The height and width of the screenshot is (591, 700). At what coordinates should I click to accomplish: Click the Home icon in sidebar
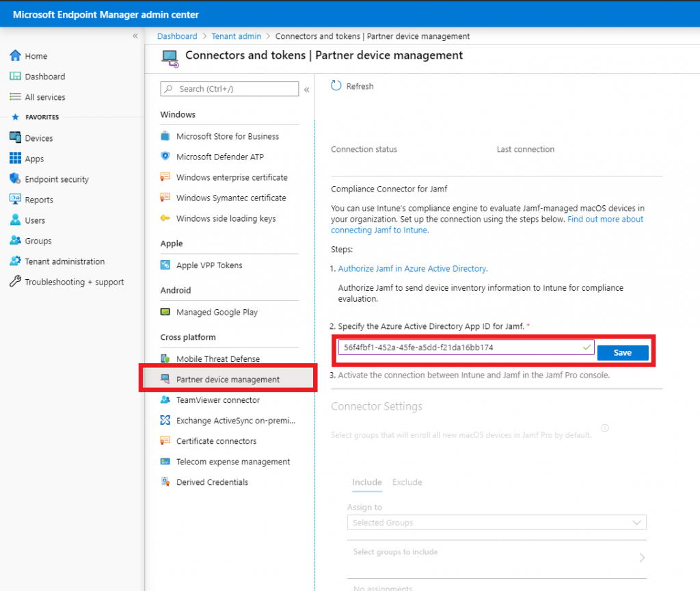pyautogui.click(x=15, y=56)
